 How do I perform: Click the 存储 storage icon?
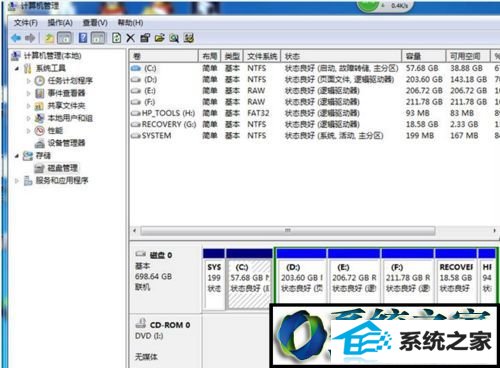[28, 156]
